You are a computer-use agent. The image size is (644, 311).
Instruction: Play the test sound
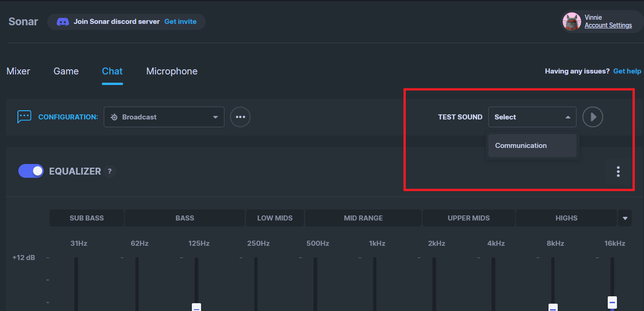593,117
